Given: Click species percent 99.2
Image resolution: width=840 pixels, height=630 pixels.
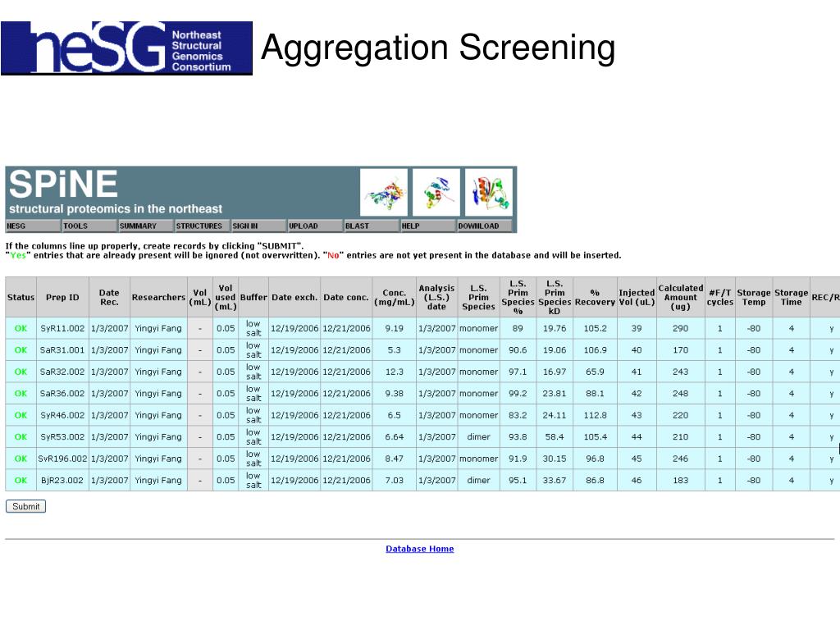Looking at the screenshot, I should coord(518,393).
